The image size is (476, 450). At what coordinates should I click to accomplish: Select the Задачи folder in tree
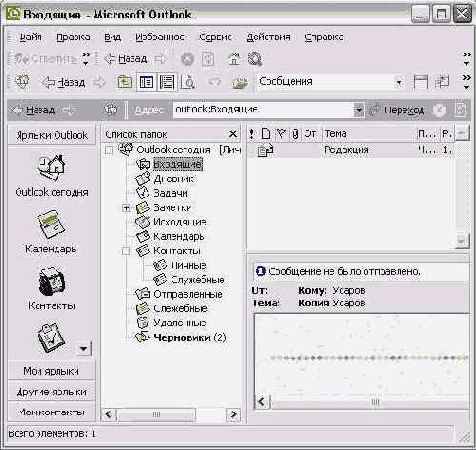point(170,193)
